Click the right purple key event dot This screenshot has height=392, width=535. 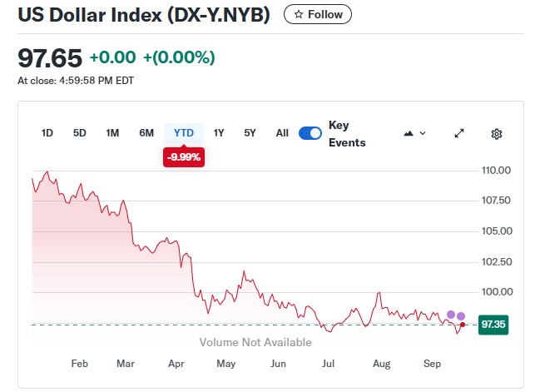(461, 316)
